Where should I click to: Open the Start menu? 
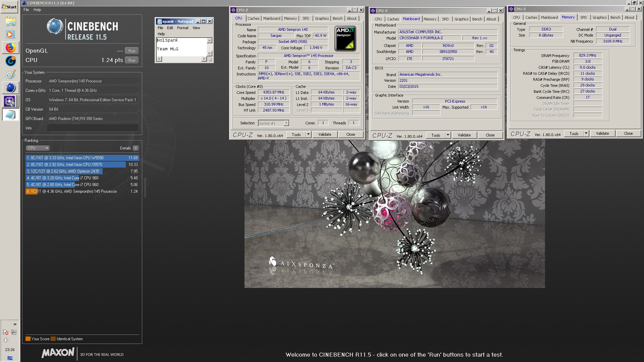click(9, 7)
